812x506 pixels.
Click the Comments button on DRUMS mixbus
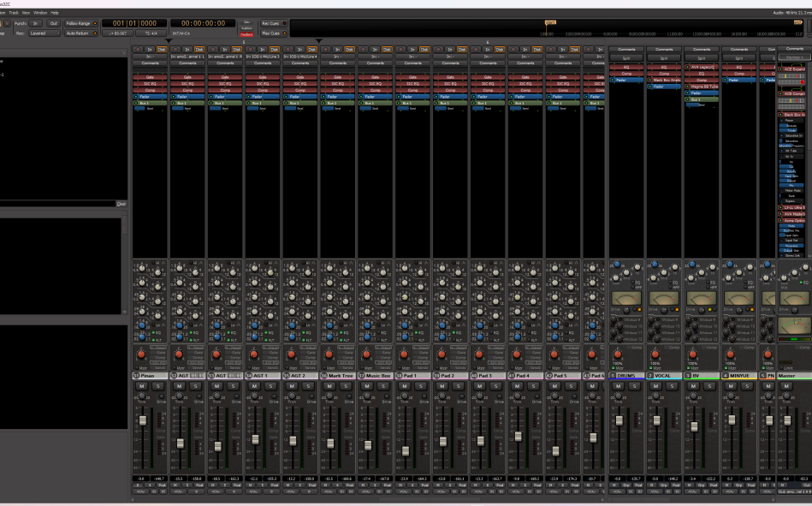[626, 50]
